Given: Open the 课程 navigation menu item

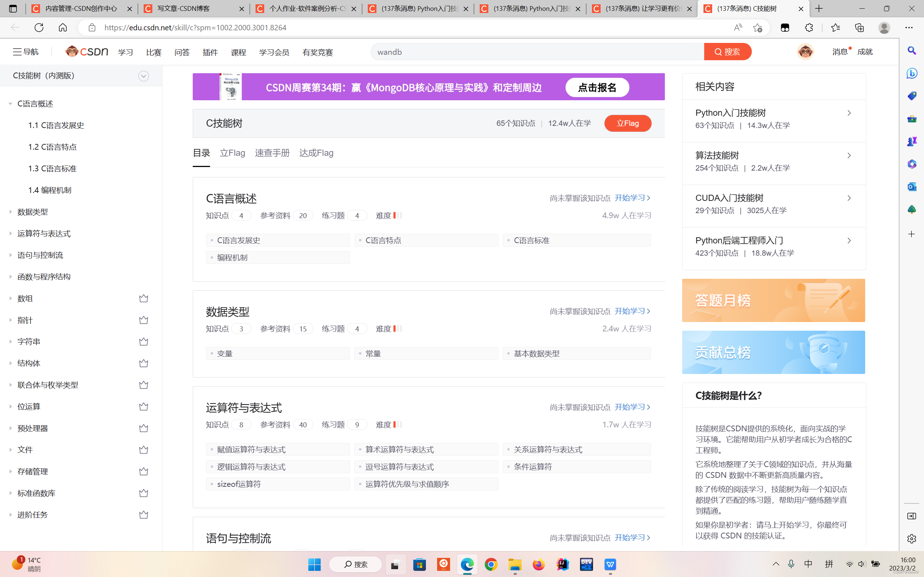Looking at the screenshot, I should point(238,52).
